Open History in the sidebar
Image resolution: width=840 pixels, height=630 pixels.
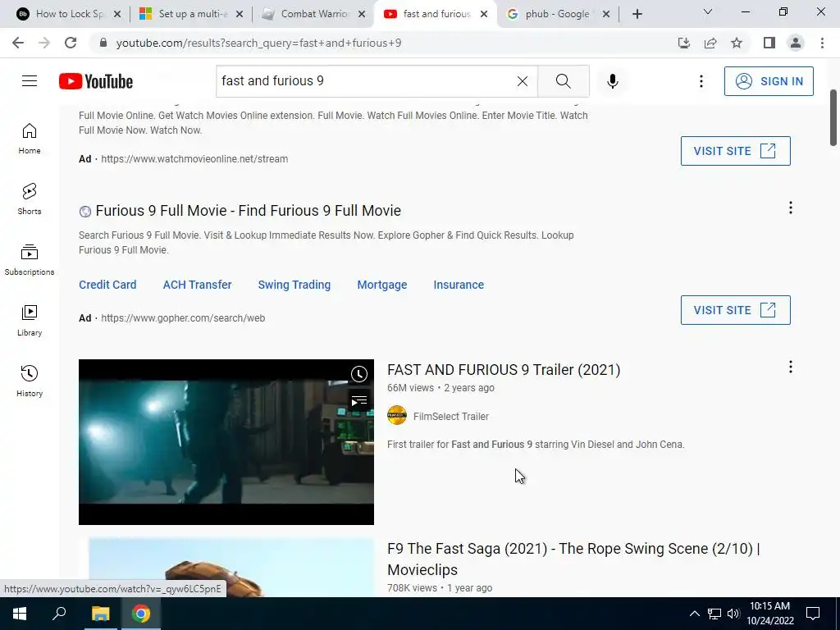point(30,381)
